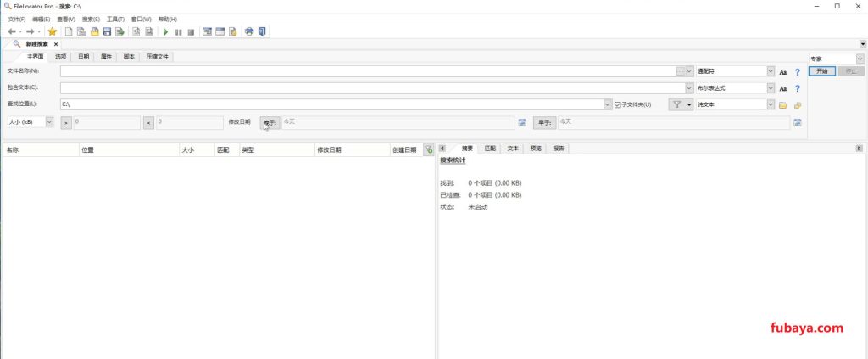The height and width of the screenshot is (359, 868).
Task: Open help for containing text expression type
Action: click(798, 88)
